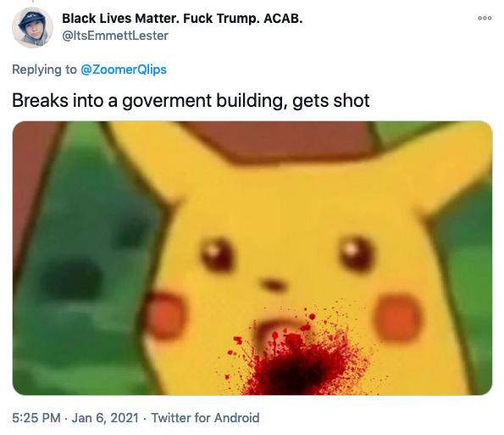
Task: Select the tweet text about government building
Action: tap(191, 101)
